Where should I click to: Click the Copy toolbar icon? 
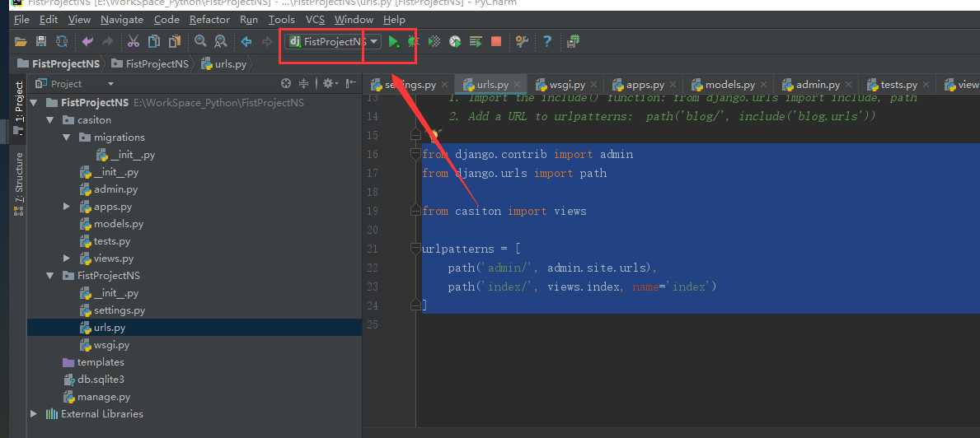(154, 42)
